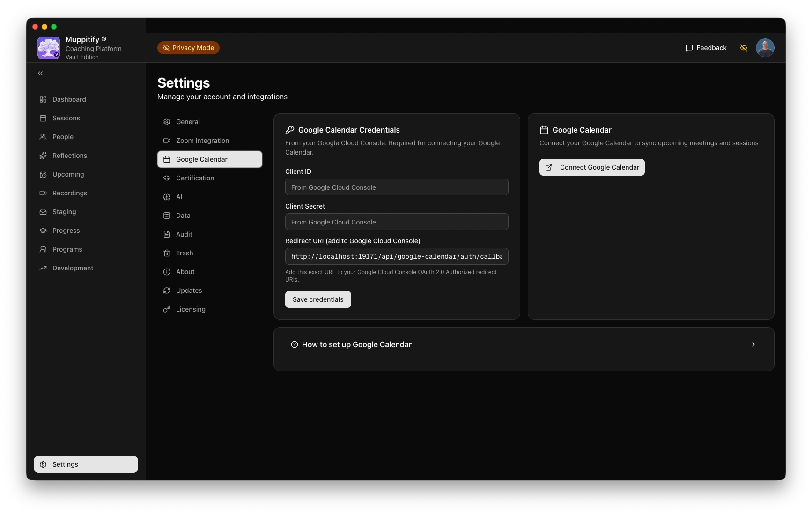Click the Feedback speech bubble icon
This screenshot has width=812, height=515.
pyautogui.click(x=689, y=48)
